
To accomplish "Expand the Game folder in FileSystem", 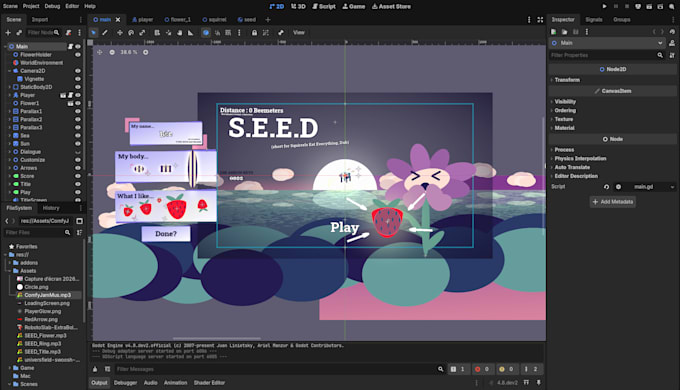I will coord(10,368).
